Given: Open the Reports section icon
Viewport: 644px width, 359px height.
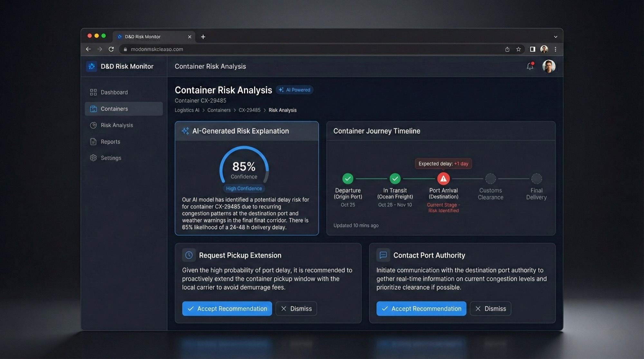Looking at the screenshot, I should click(x=93, y=142).
